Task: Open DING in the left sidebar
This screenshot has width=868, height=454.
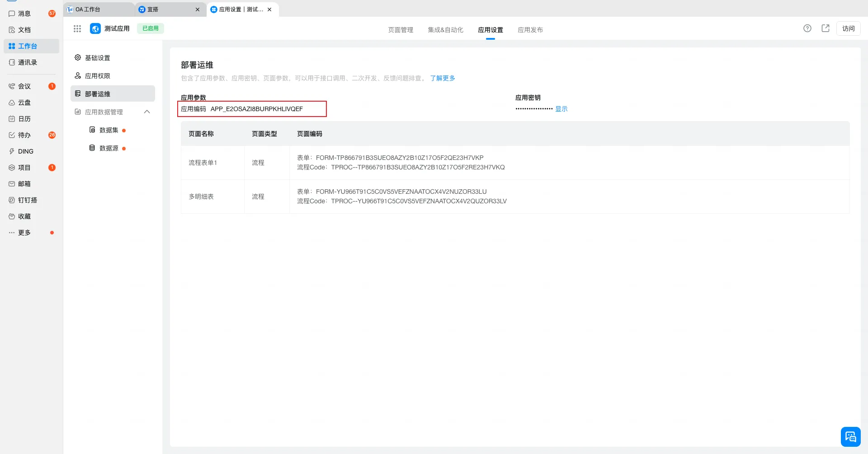Action: pyautogui.click(x=25, y=151)
